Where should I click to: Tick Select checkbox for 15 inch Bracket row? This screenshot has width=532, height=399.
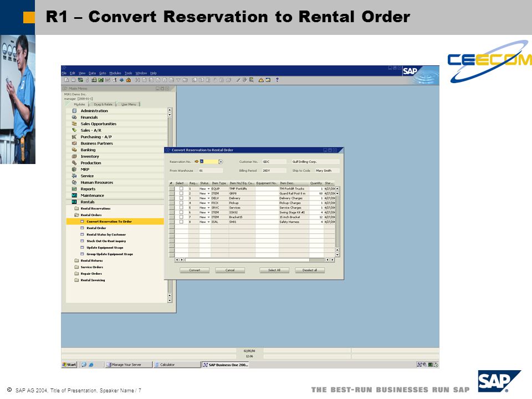point(181,217)
